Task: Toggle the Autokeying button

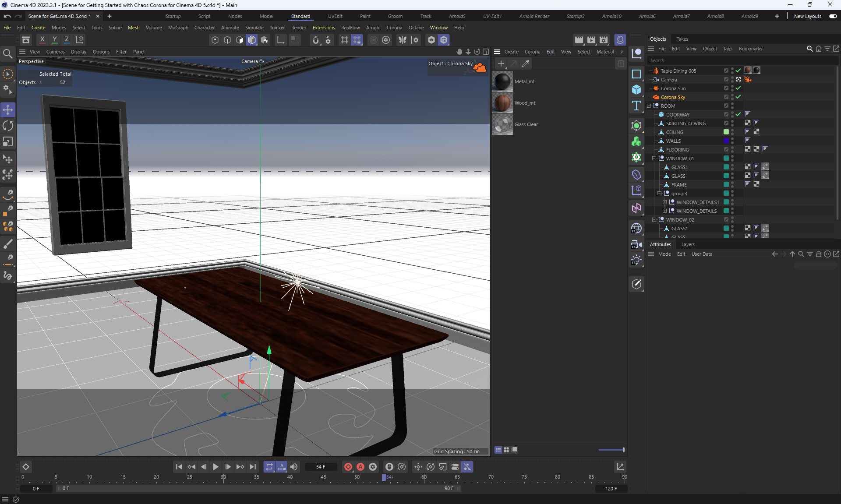Action: coord(360,467)
